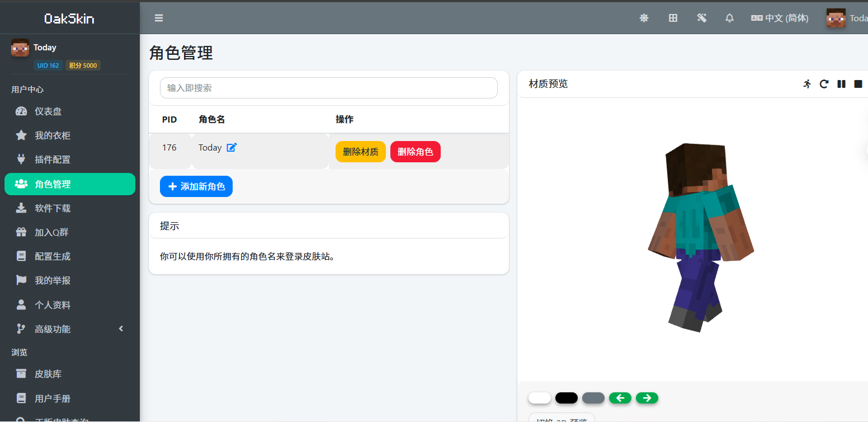Open 加入Q群 in the sidebar
This screenshot has width=868, height=422.
[70, 232]
